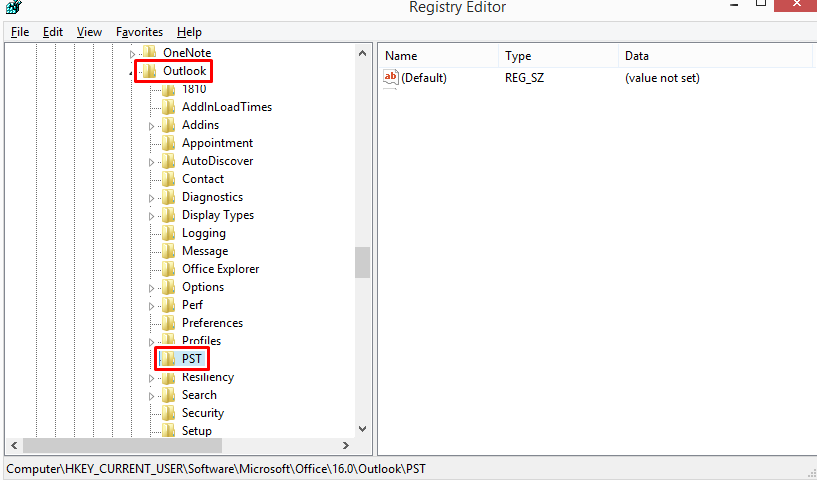Open the Help menu
The height and width of the screenshot is (480, 817).
[189, 32]
